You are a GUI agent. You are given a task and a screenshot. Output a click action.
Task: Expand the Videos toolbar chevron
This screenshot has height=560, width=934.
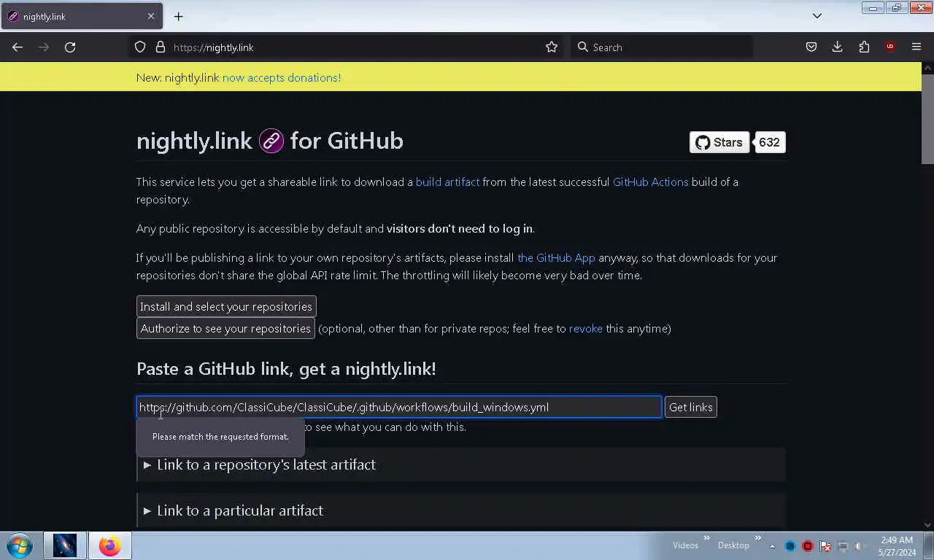coord(706,538)
